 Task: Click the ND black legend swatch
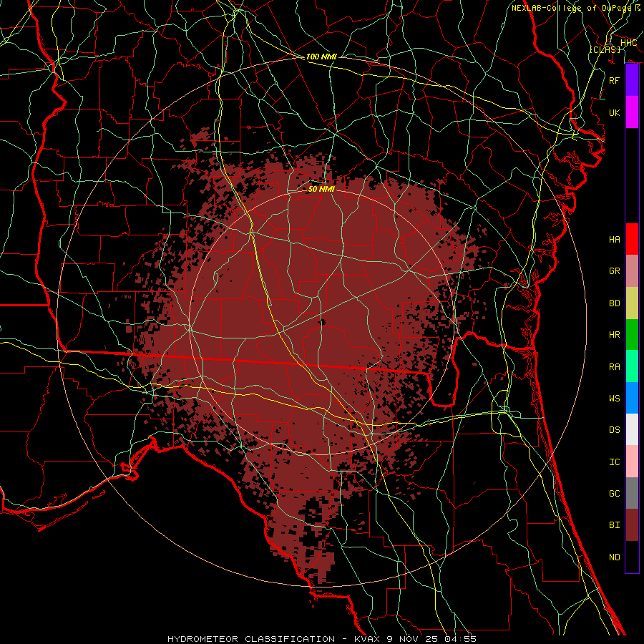tap(632, 557)
